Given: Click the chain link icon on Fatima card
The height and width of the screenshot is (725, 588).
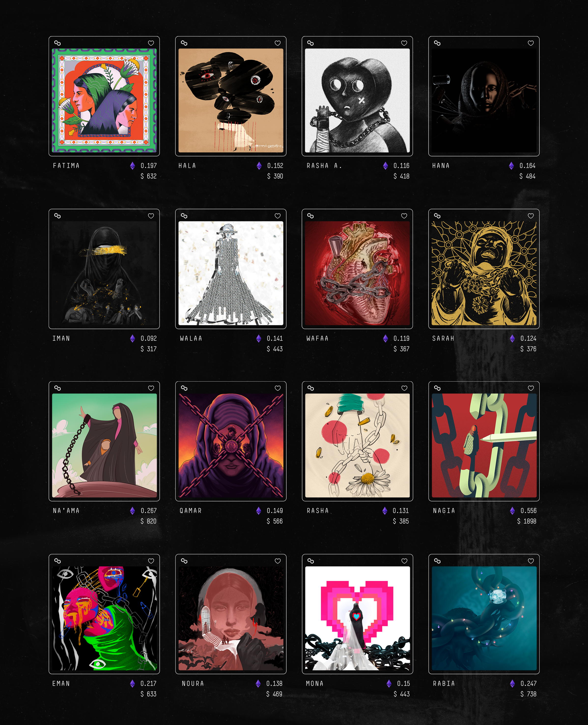Looking at the screenshot, I should tap(57, 43).
